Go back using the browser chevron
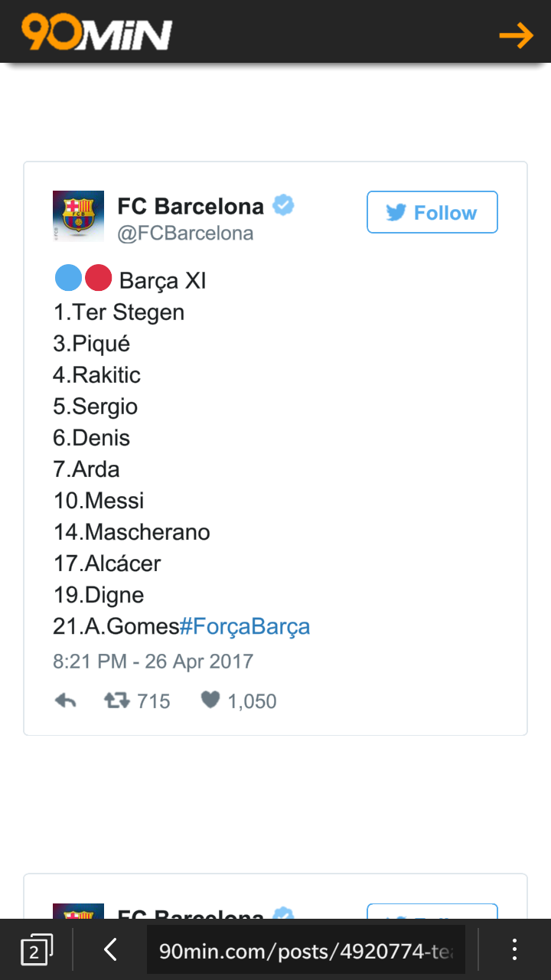 110,950
